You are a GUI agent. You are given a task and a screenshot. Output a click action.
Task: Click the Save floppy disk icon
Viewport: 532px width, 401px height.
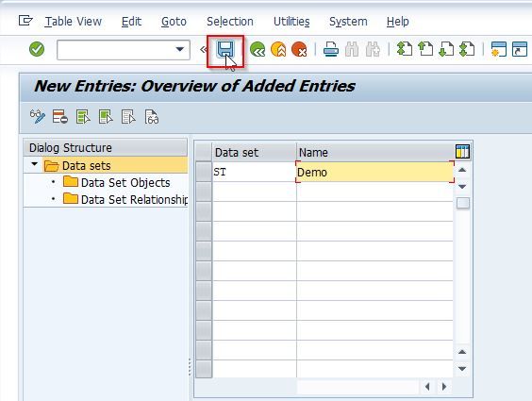click(225, 50)
